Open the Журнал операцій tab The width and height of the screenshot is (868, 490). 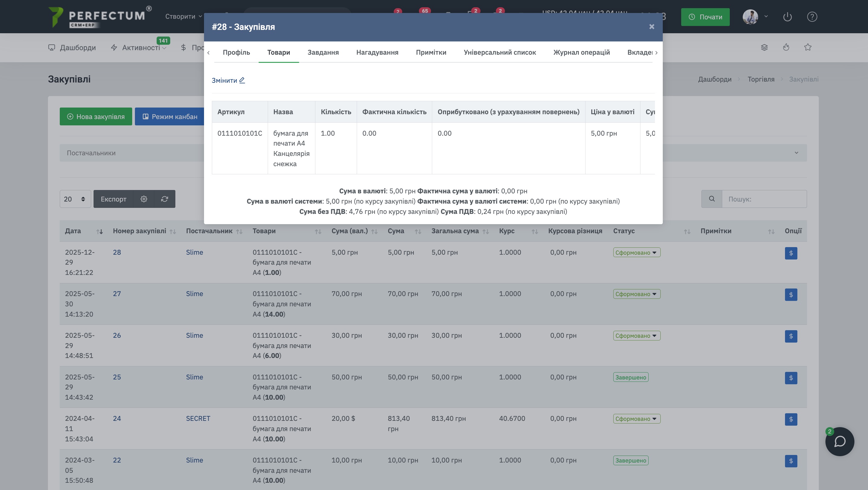click(x=581, y=52)
